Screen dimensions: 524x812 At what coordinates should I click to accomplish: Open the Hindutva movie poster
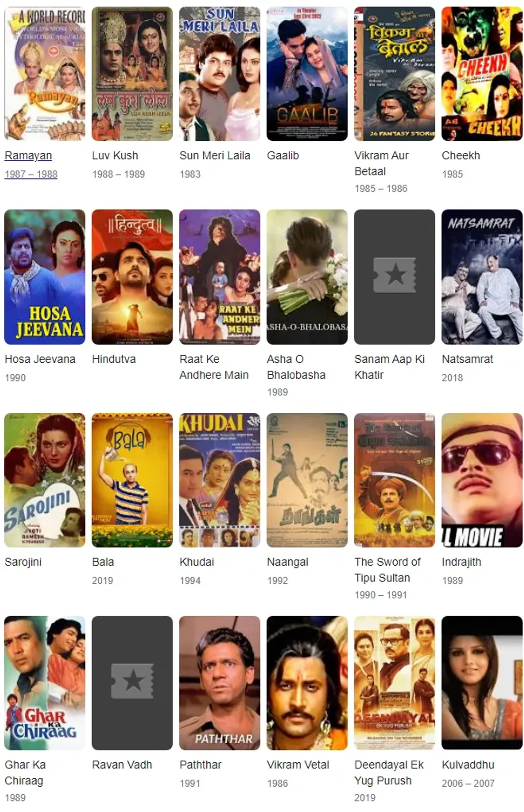coord(132,277)
